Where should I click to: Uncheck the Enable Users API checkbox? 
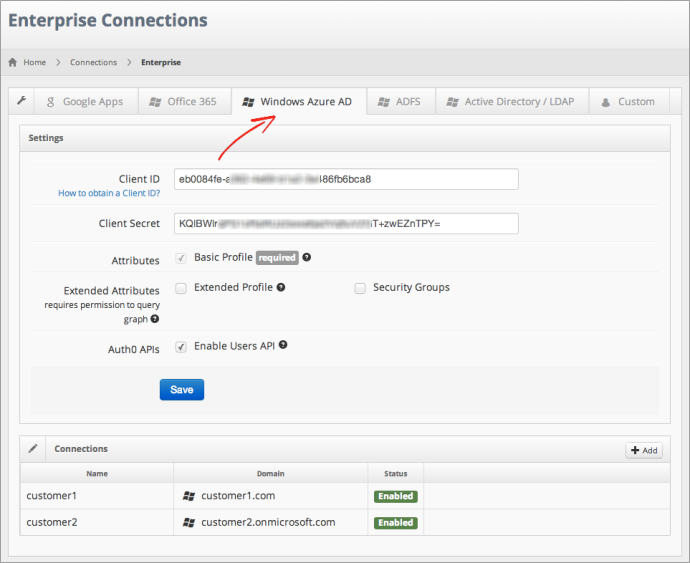[181, 347]
